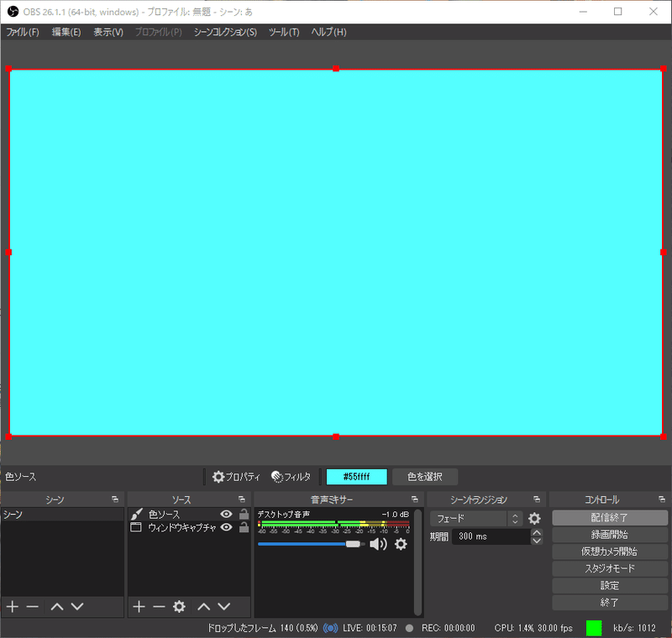Click the ドロップしたフレーム 140 (0.5%) text
Image resolution: width=672 pixels, height=638 pixels.
tap(263, 628)
